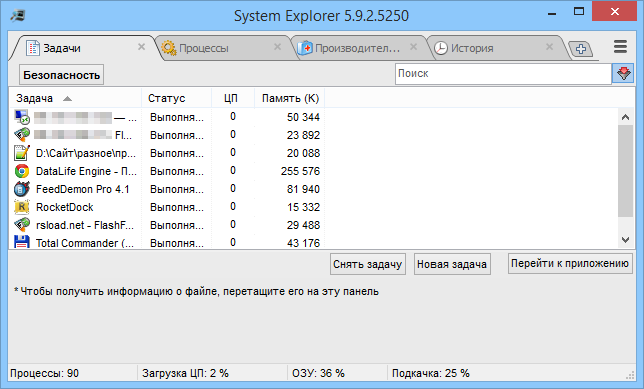Close the Процессы tab
644x389 pixels.
278,47
